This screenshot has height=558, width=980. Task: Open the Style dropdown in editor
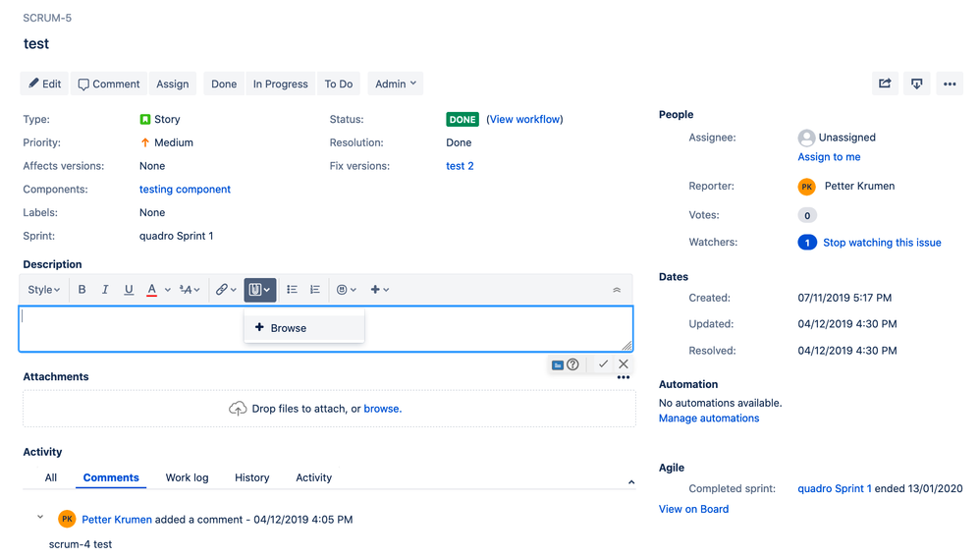click(44, 290)
